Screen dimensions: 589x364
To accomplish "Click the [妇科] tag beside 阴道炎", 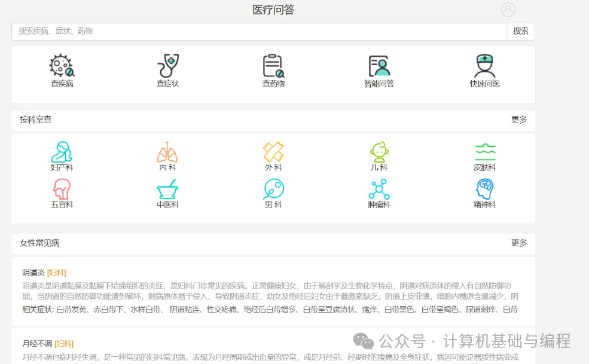I will [56, 273].
